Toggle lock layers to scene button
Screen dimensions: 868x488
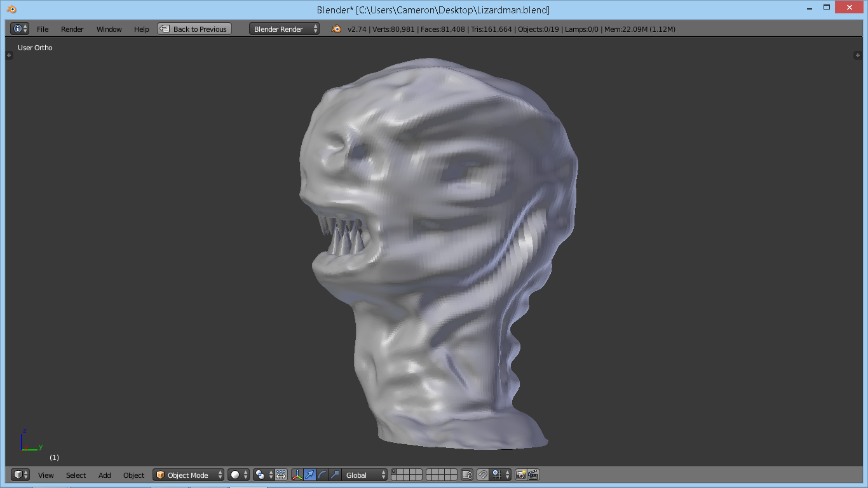[467, 475]
